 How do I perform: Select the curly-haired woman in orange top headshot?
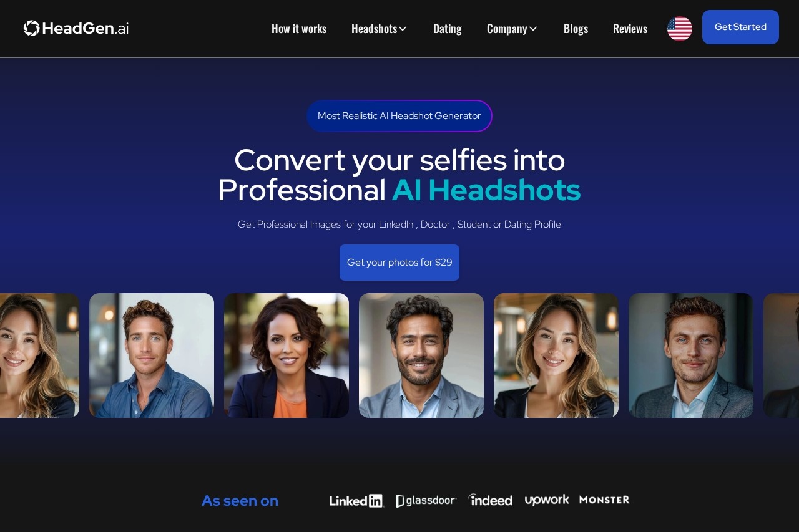(x=287, y=355)
